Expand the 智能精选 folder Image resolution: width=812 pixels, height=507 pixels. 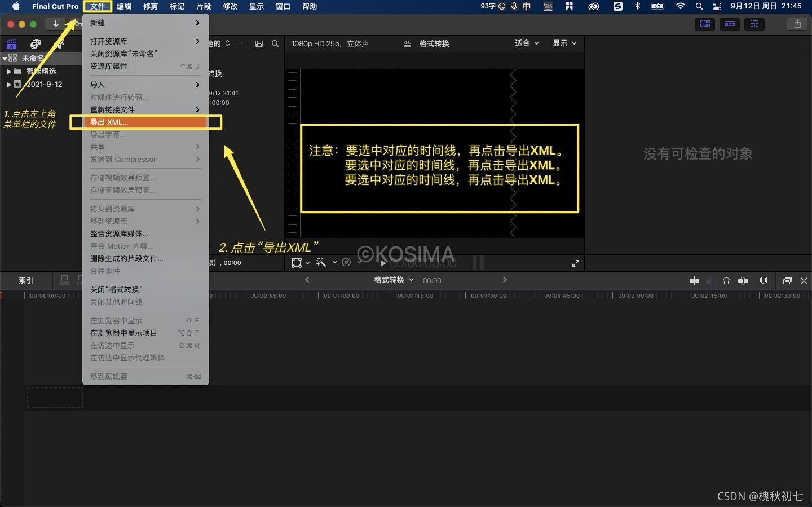9,72
